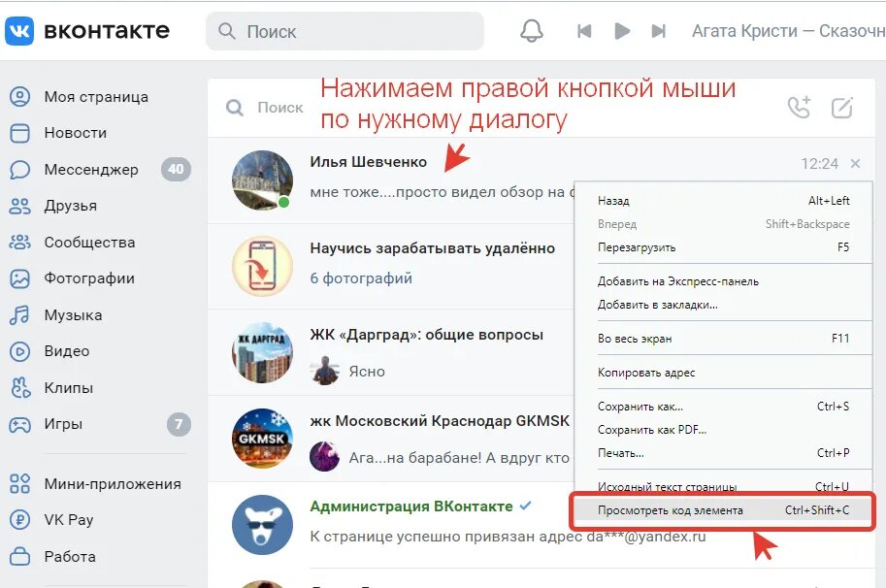Open жк Московский Краснодар GKMSK chat

point(440,421)
